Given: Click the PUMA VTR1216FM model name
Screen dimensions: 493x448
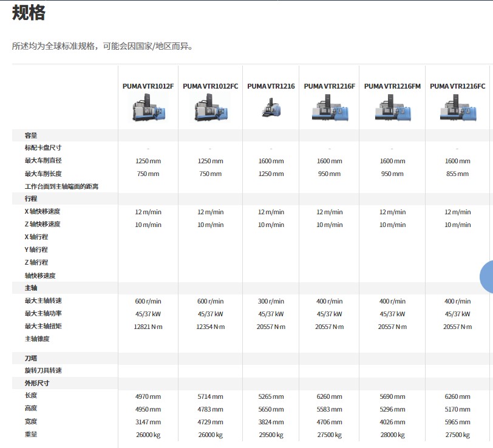Looking at the screenshot, I should click(392, 86).
